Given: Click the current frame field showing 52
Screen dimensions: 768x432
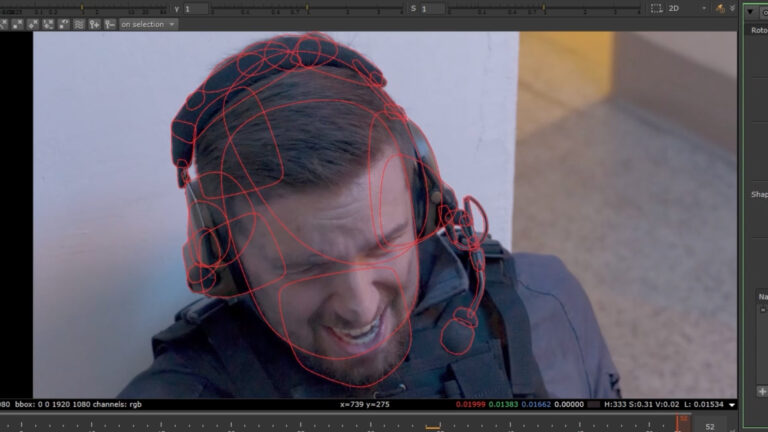Looking at the screenshot, I should click(710, 427).
